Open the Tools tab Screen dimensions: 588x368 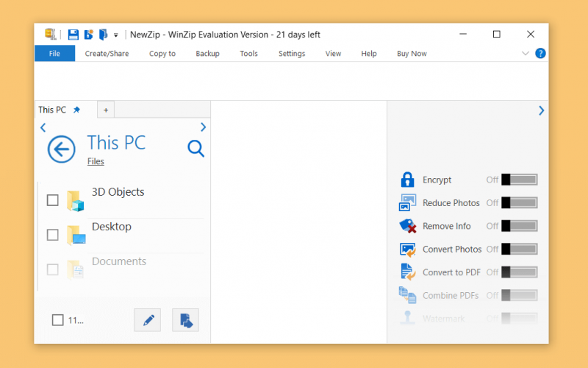(248, 53)
